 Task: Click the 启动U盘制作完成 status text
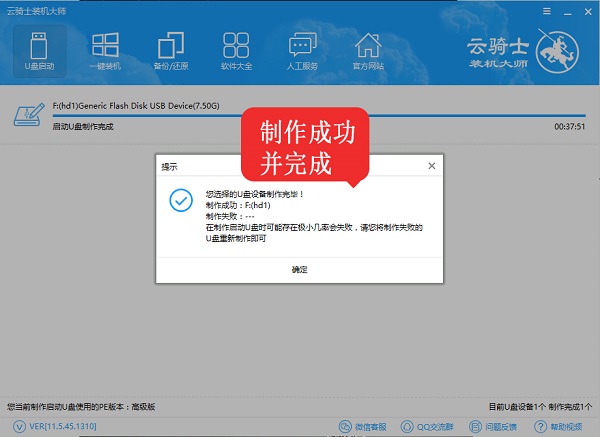click(x=83, y=127)
